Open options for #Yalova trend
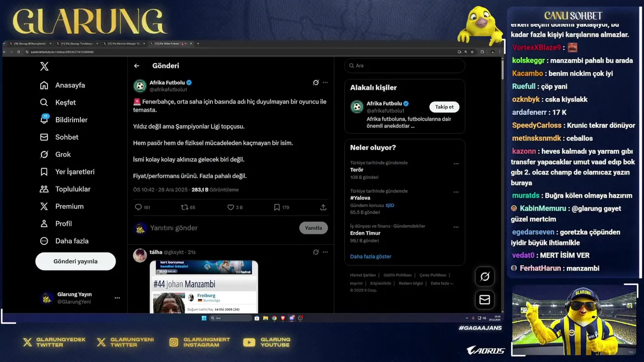Screen dimensions: 644x362 click(456, 192)
